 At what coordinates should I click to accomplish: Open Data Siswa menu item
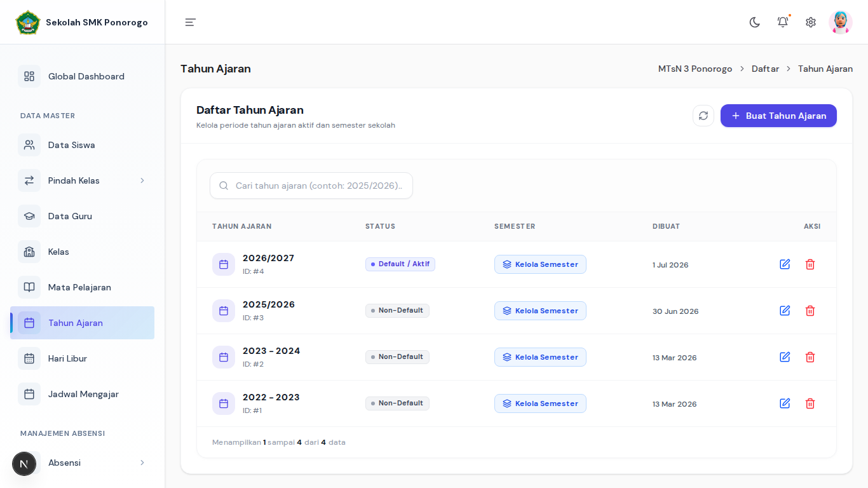pyautogui.click(x=82, y=145)
